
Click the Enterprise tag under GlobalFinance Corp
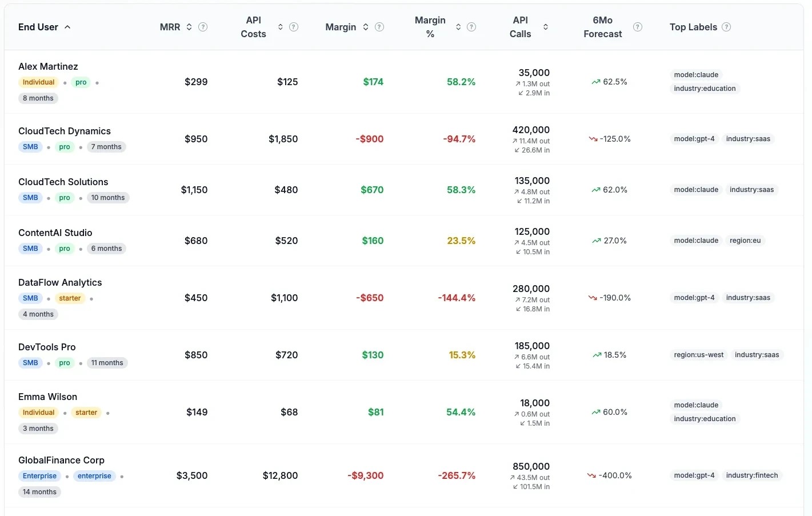point(39,475)
